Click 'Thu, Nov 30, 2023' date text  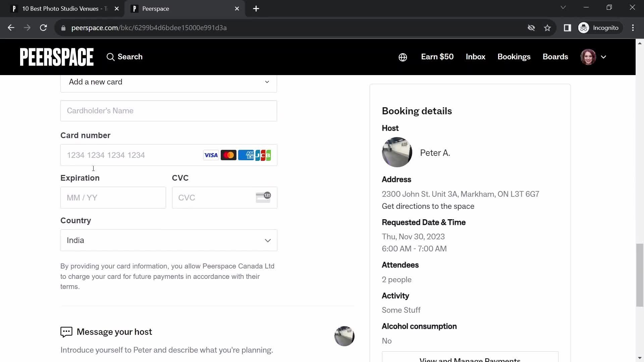[x=413, y=237]
